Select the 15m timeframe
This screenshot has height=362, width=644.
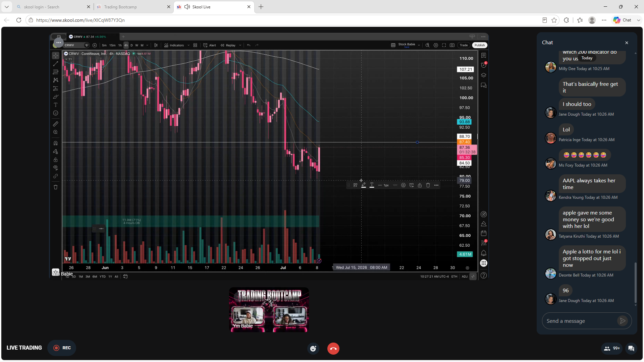coord(112,45)
